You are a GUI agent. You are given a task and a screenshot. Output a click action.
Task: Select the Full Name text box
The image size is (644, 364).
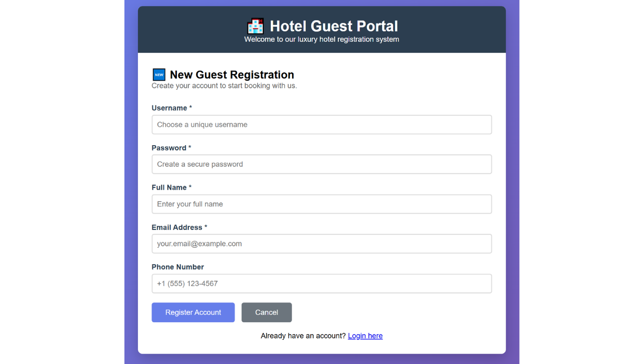click(x=322, y=204)
